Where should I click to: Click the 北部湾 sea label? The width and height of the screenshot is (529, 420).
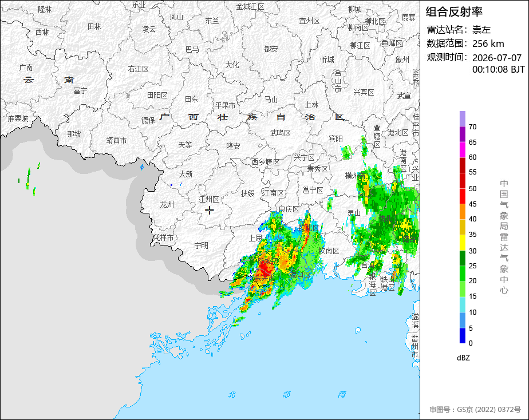pos(286,394)
